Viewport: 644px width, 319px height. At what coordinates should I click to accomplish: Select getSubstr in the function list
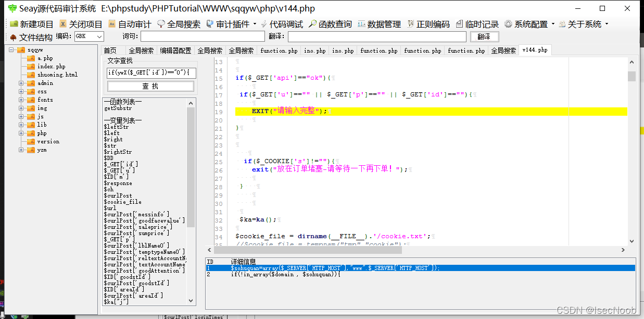point(118,108)
